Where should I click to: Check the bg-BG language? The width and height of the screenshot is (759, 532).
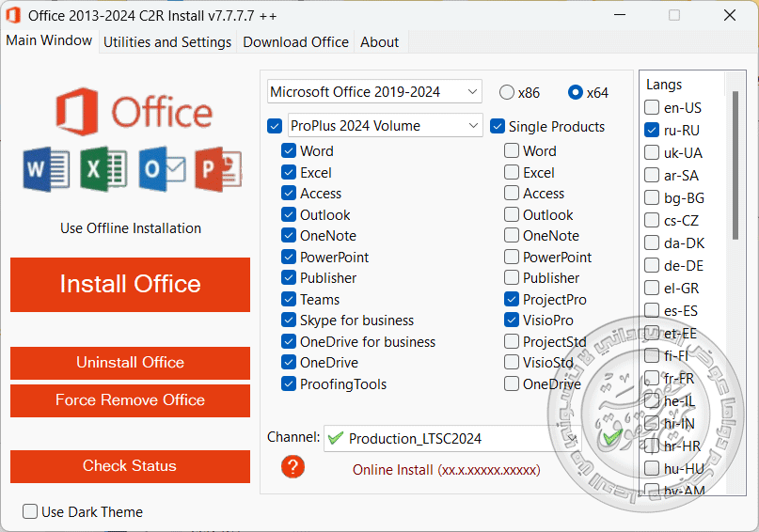pyautogui.click(x=652, y=197)
